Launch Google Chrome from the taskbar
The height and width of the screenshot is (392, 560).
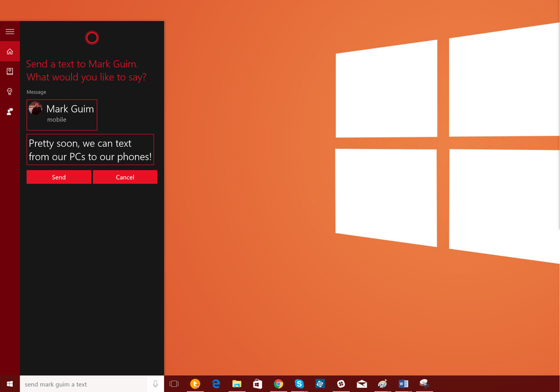click(278, 383)
